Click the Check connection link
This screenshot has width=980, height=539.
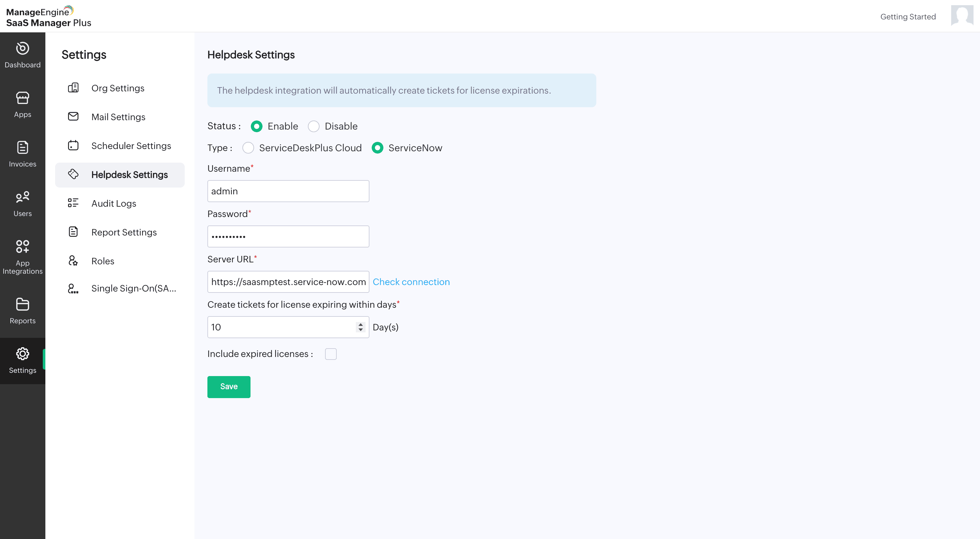coord(411,282)
